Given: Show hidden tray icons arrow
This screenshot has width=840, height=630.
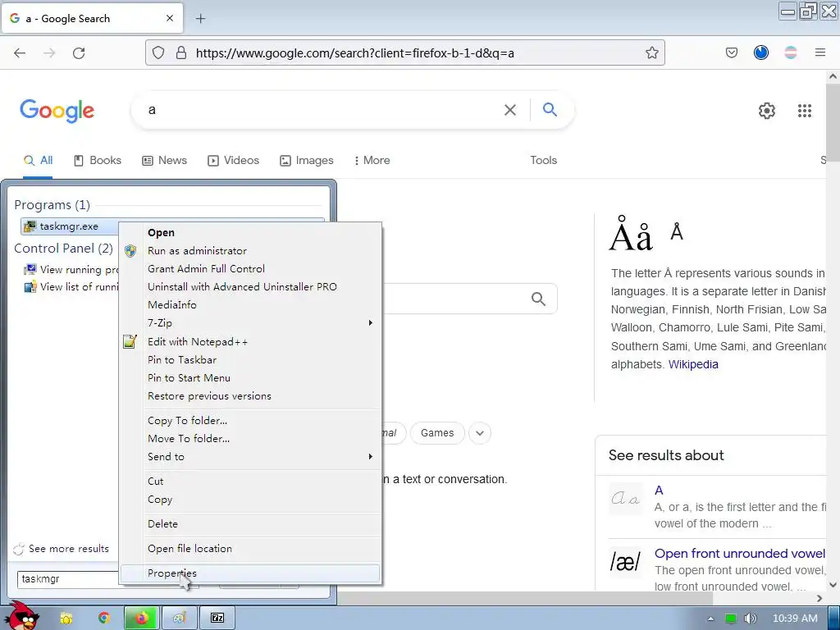Looking at the screenshot, I should [x=710, y=619].
